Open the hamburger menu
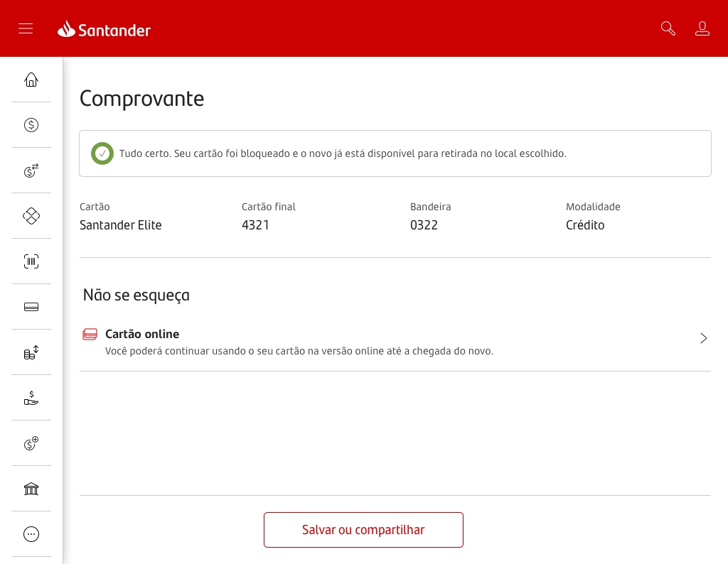This screenshot has height=564, width=728. pyautogui.click(x=26, y=28)
